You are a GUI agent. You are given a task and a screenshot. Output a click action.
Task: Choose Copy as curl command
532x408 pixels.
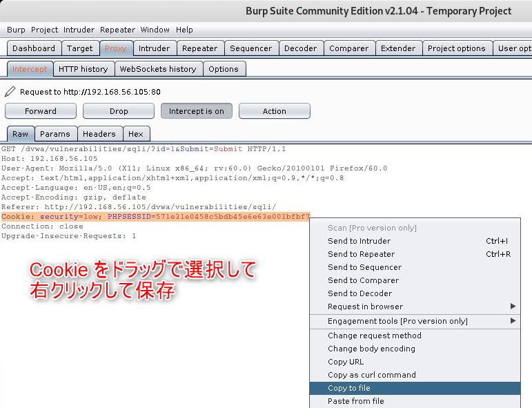coord(415,375)
